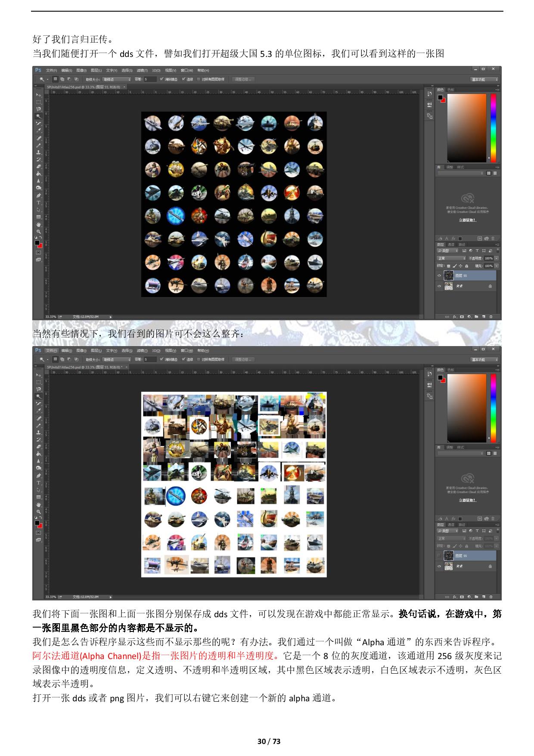Open 取样大小 dropdown in white-canvas Photoshop window
This screenshot has height=756, width=534.
[116, 359]
